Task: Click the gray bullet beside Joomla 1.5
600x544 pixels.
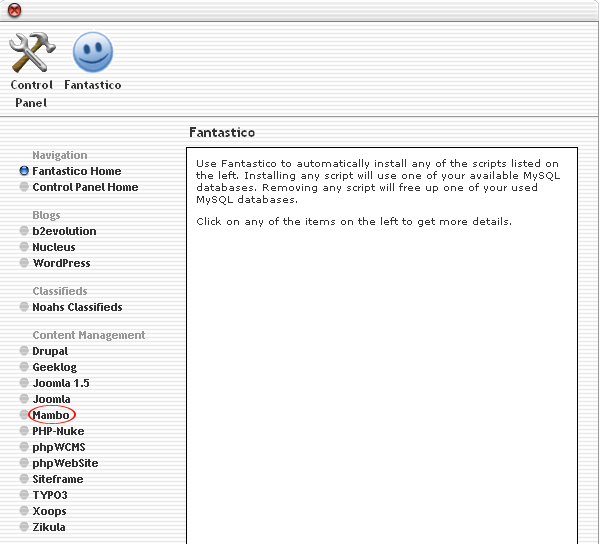Action: [24, 383]
